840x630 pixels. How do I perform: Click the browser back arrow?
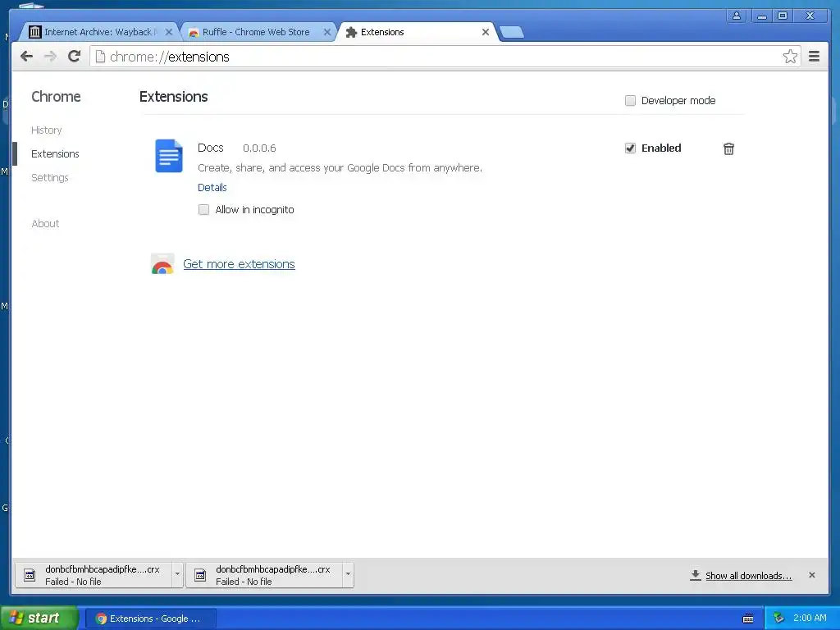tap(26, 57)
